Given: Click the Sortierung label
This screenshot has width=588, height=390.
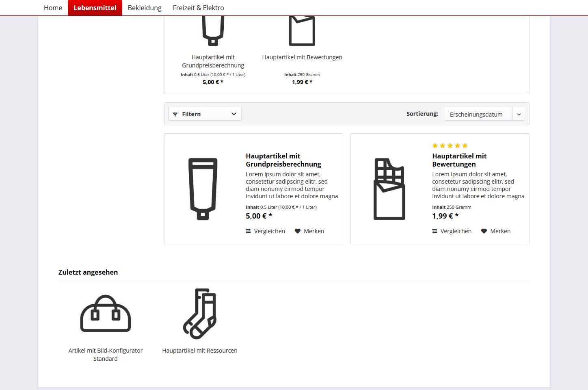Looking at the screenshot, I should click(x=422, y=114).
